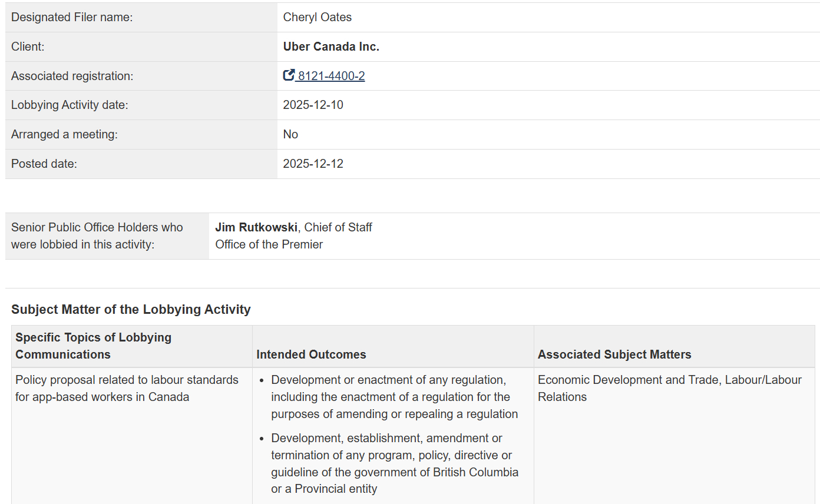The width and height of the screenshot is (820, 504).
Task: Click the Arranged a meeting value No
Action: click(290, 134)
